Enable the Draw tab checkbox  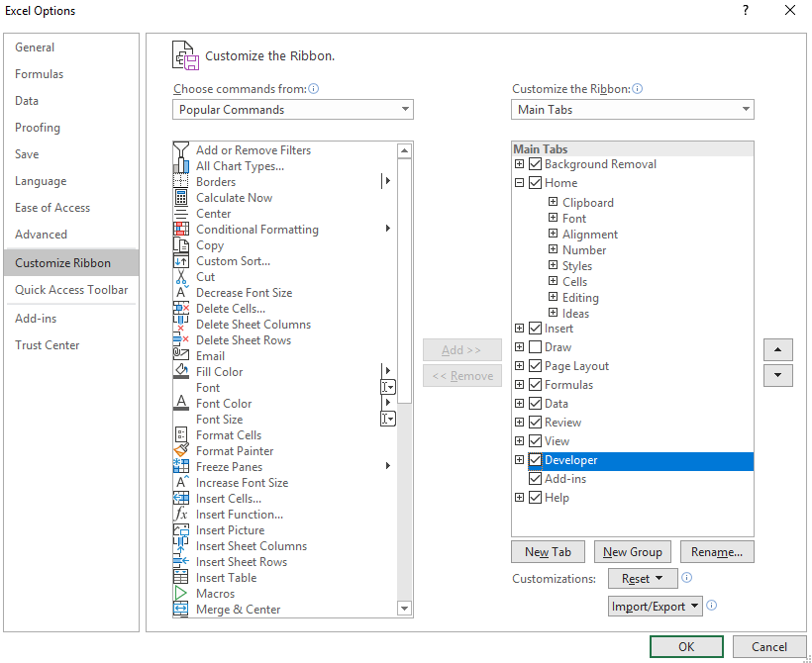pos(535,346)
